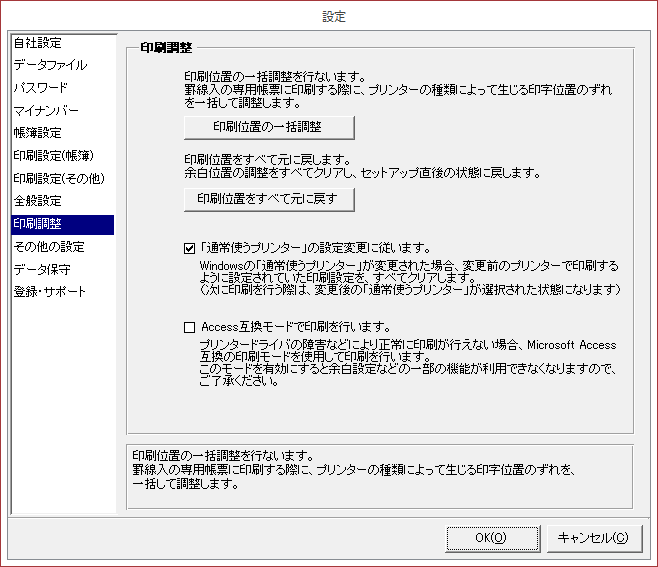Click the 設定 dialog title
The width and height of the screenshot is (658, 567).
click(334, 17)
